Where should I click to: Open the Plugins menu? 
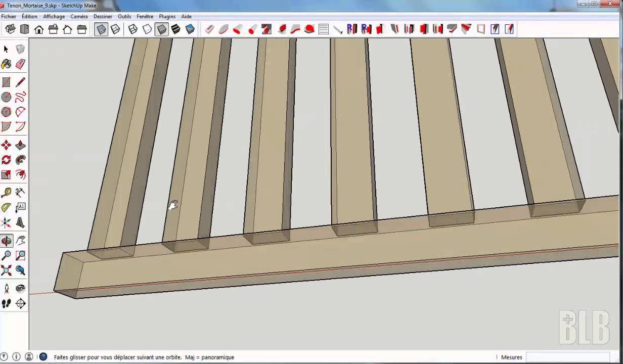click(167, 16)
